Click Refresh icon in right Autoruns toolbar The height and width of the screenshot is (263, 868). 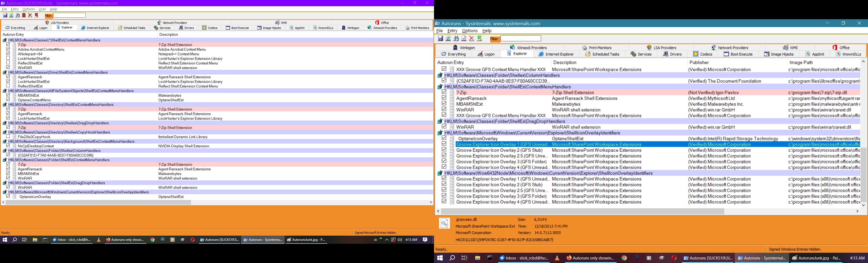(448, 38)
